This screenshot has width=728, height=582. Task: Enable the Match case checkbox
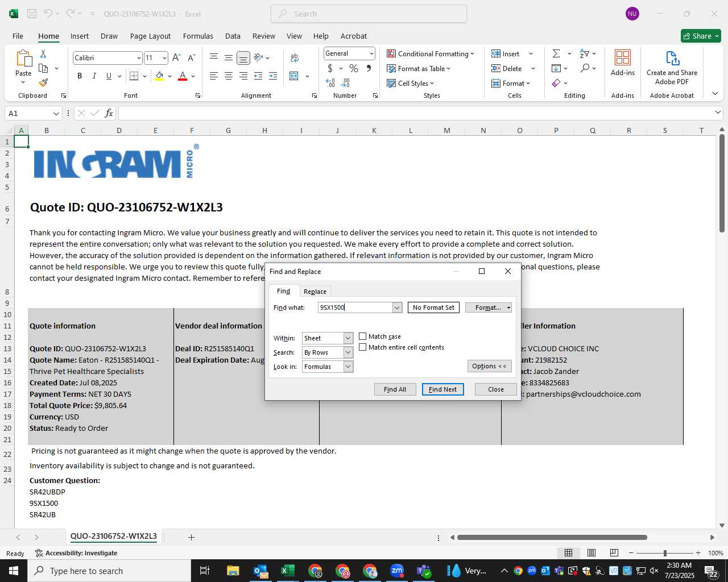tap(362, 336)
